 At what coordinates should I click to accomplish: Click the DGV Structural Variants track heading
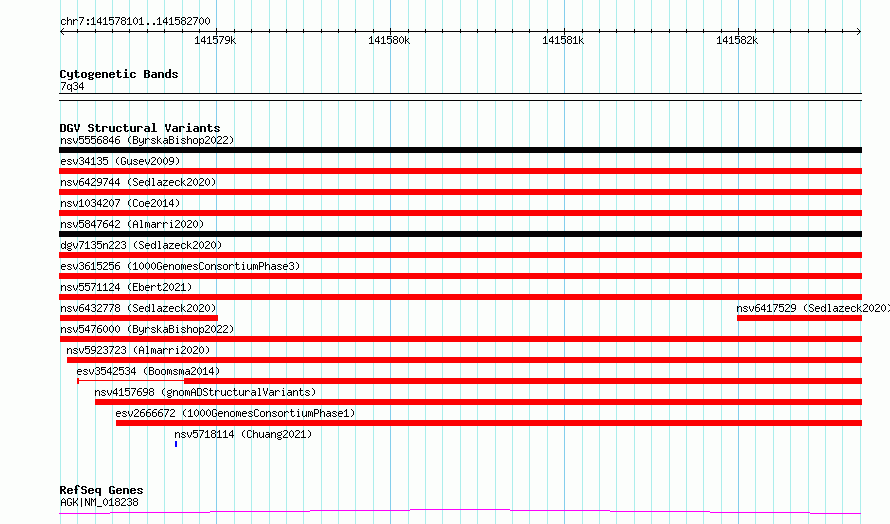pos(140,128)
